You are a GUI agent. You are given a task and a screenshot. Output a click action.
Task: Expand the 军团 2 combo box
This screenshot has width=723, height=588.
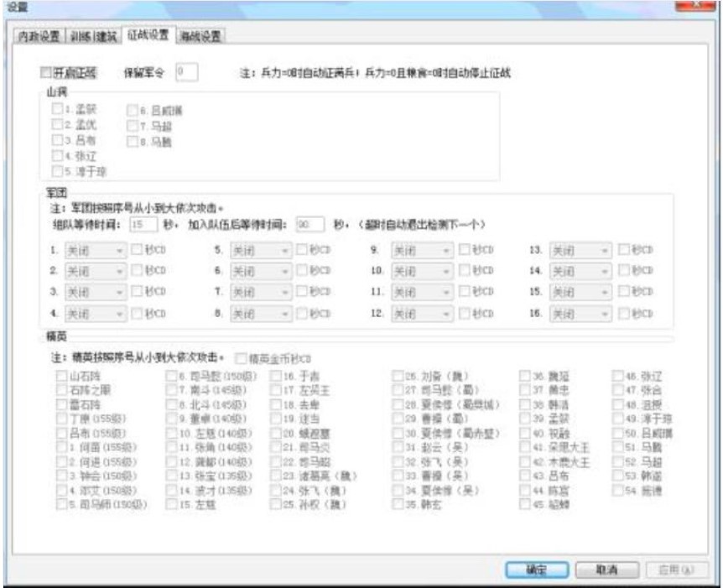(95, 271)
